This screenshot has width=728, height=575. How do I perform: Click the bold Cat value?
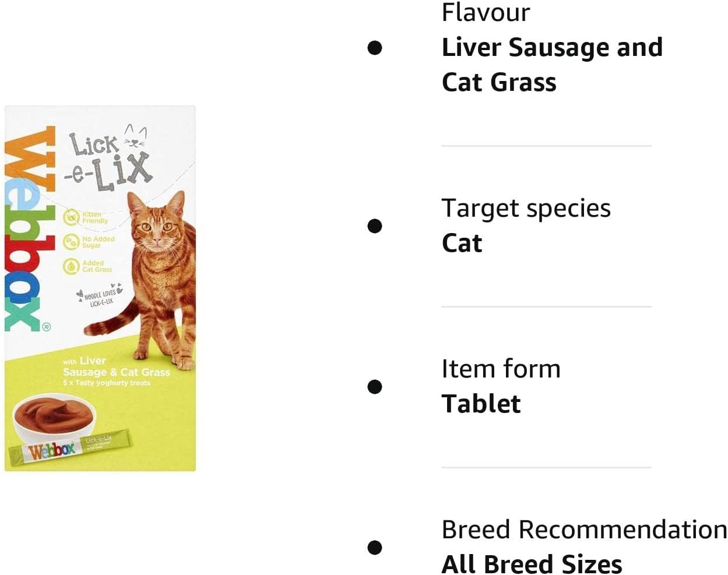462,243
